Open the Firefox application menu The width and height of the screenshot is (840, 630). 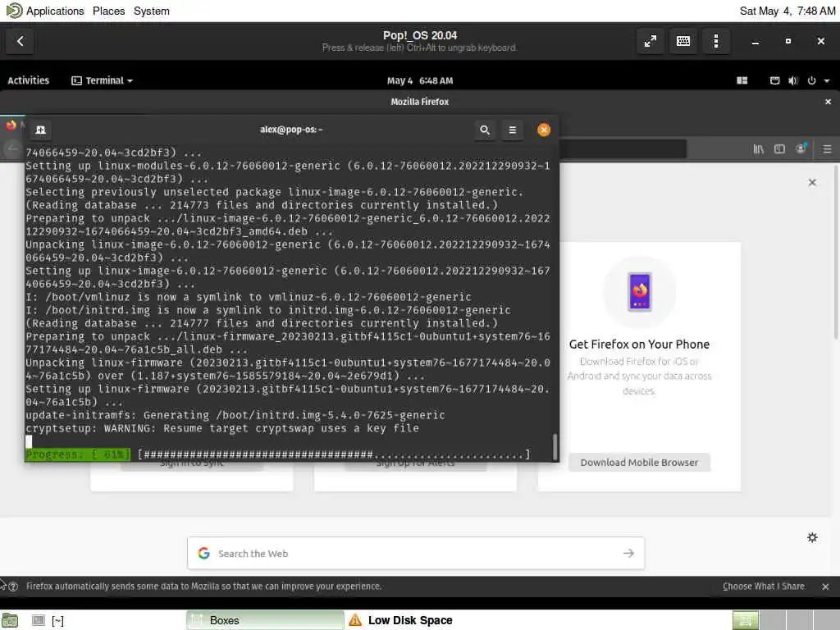[827, 149]
